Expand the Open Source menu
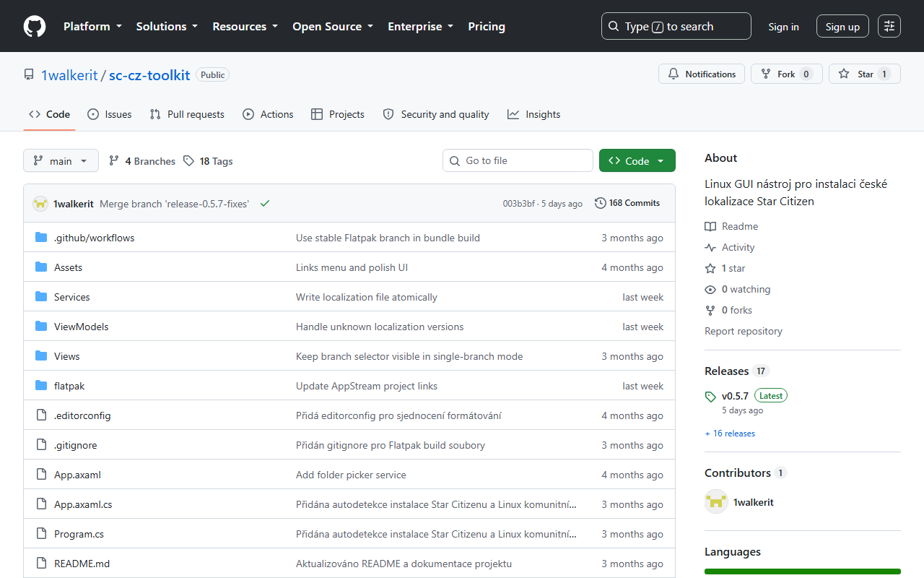 point(333,27)
